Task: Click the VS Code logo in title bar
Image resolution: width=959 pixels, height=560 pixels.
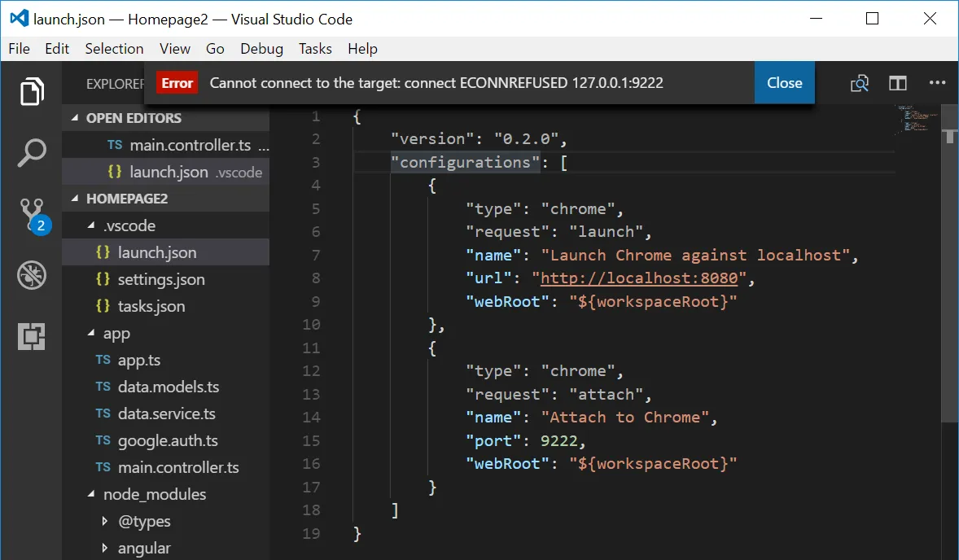Action: tap(19, 19)
